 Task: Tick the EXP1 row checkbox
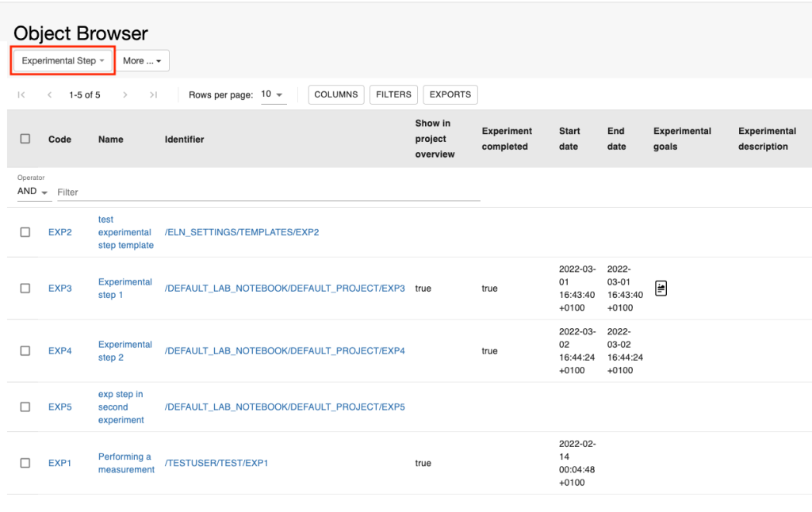[25, 463]
